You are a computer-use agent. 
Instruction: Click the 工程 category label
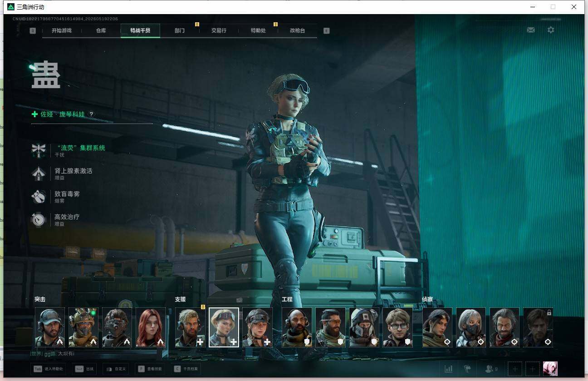287,299
